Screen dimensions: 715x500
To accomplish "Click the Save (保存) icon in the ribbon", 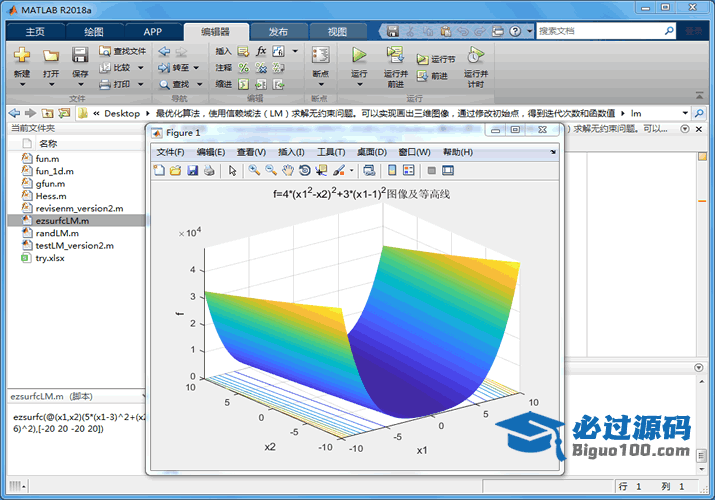I will coord(80,56).
